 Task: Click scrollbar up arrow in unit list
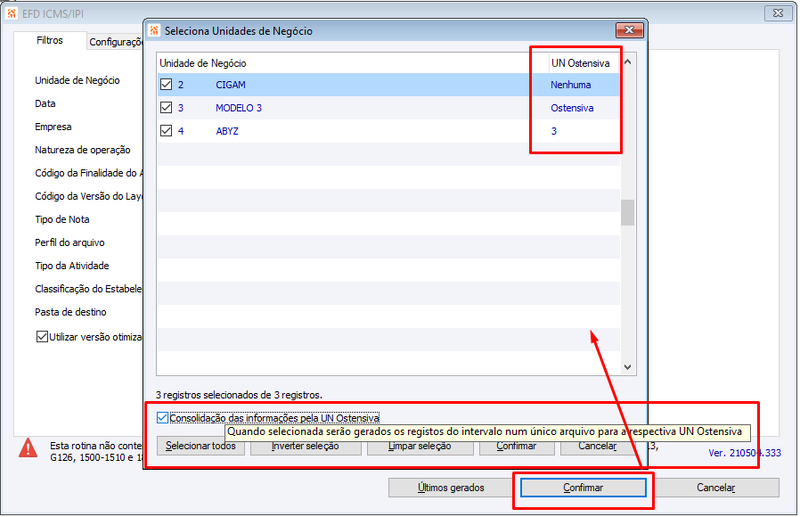point(628,62)
